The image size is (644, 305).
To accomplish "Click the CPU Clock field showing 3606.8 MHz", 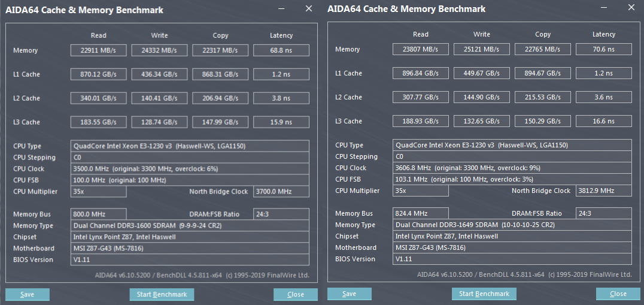I will (x=513, y=168).
